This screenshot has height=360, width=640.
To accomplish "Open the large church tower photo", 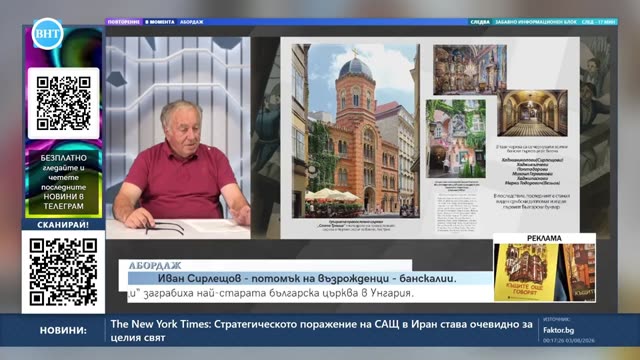I will 355,131.
